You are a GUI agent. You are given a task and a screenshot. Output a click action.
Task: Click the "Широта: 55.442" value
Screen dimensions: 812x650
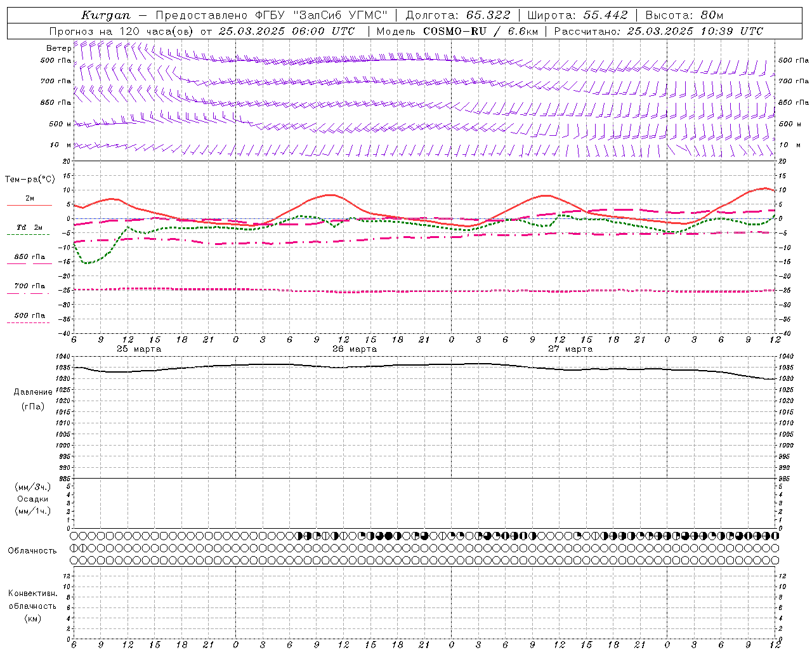pyautogui.click(x=577, y=15)
